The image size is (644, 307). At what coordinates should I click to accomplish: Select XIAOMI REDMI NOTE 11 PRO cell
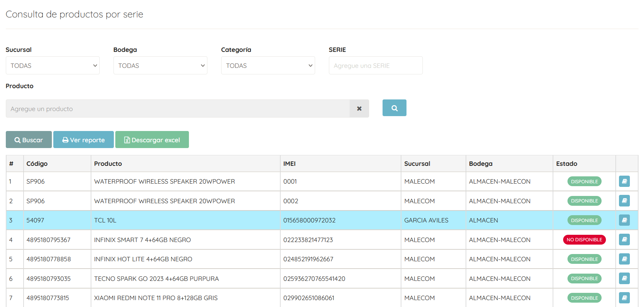coord(186,298)
